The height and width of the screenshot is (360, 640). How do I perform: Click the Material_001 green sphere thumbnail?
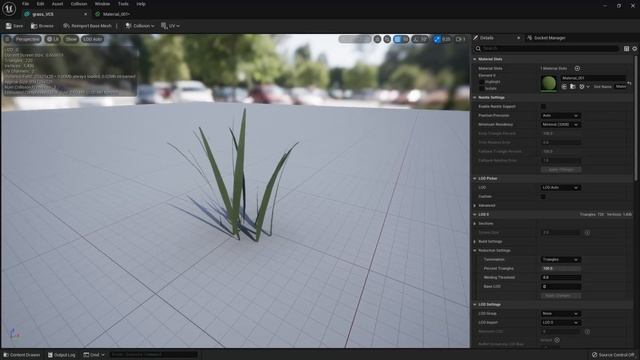(549, 83)
